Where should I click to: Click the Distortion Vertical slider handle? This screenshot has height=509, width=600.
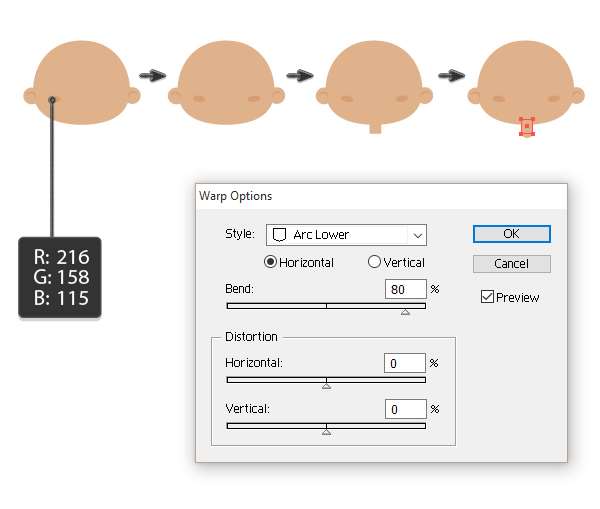pos(326,432)
